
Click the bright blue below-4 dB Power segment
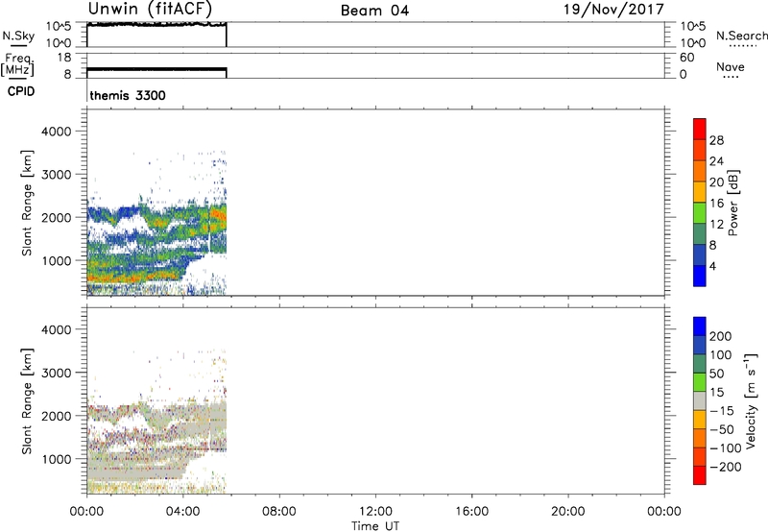pos(700,276)
